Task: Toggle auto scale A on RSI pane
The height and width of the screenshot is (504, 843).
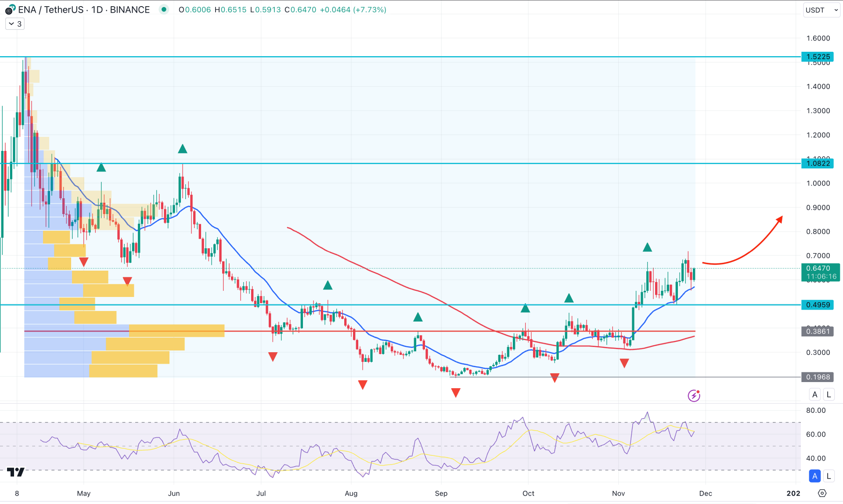Action: (x=815, y=476)
